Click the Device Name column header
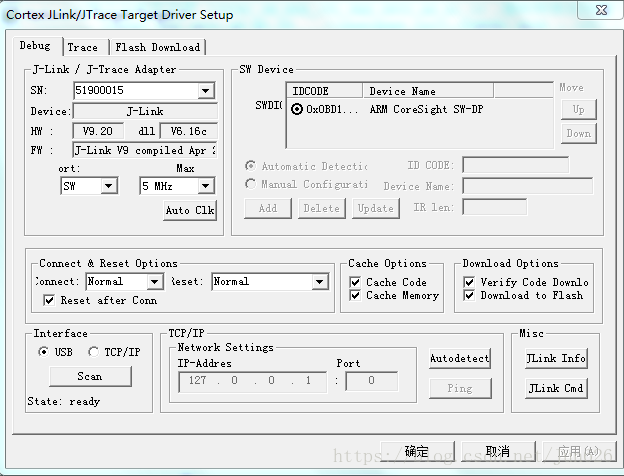 pos(428,91)
